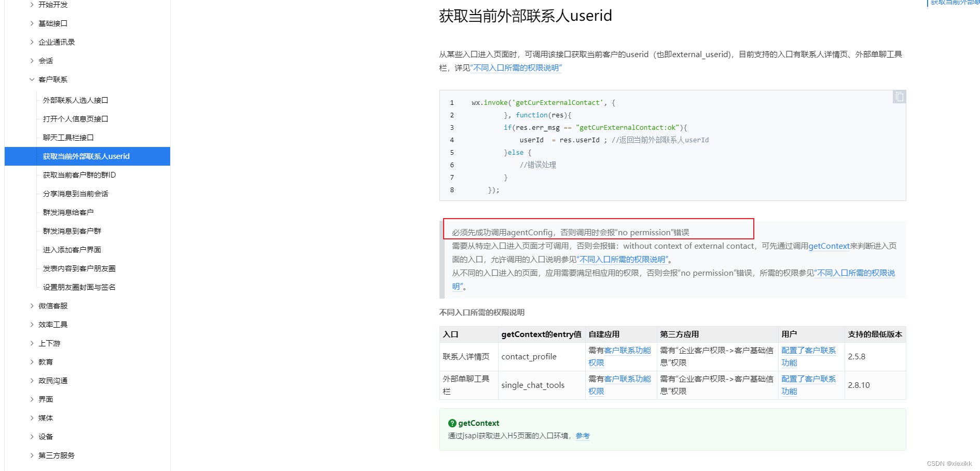Image resolution: width=980 pixels, height=471 pixels.
Task: Select 获取当前外部联系人userid in sidebar
Action: click(87, 156)
